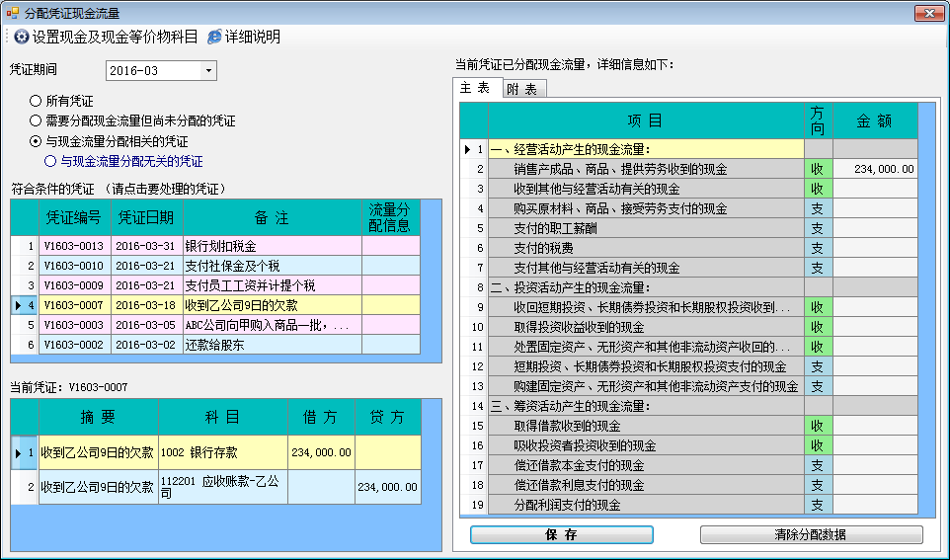
Task: Click the 借方 column header
Action: (x=321, y=417)
